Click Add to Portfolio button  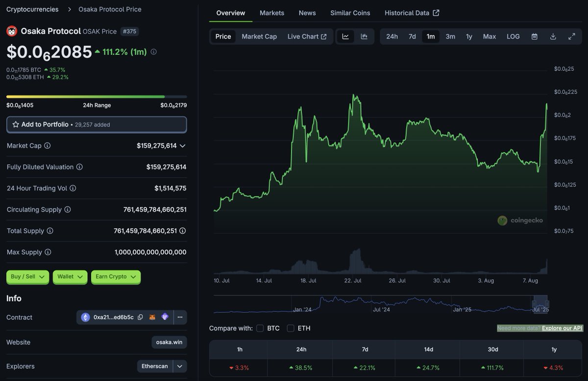pos(97,124)
